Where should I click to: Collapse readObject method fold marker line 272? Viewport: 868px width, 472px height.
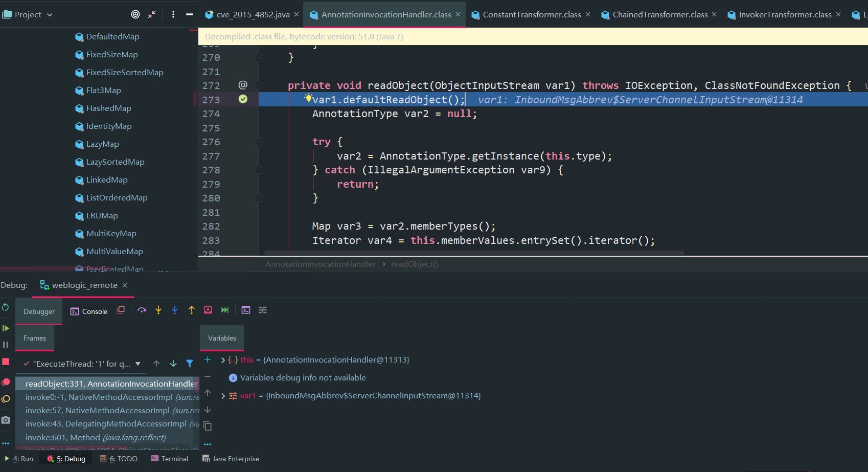(x=259, y=85)
